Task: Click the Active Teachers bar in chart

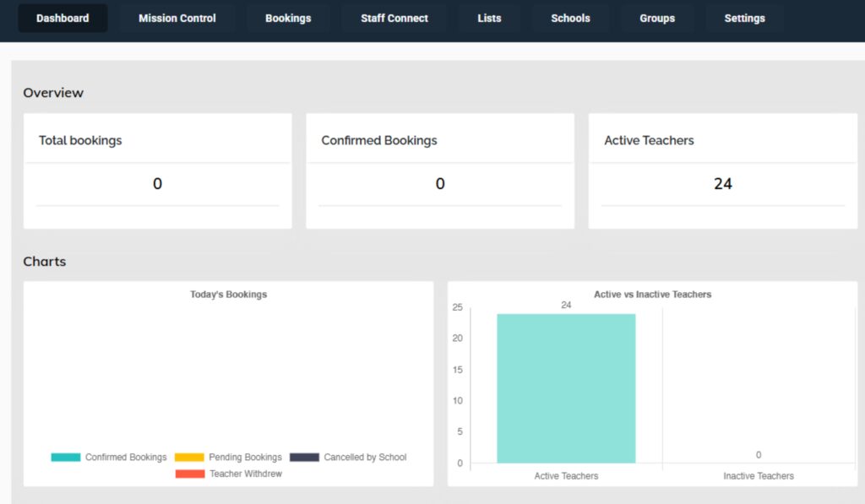Action: coord(566,388)
